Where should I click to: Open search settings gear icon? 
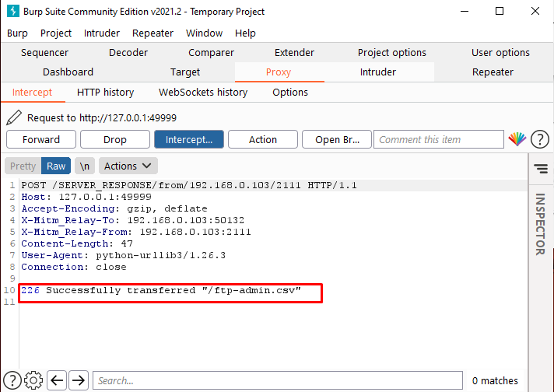[33, 380]
